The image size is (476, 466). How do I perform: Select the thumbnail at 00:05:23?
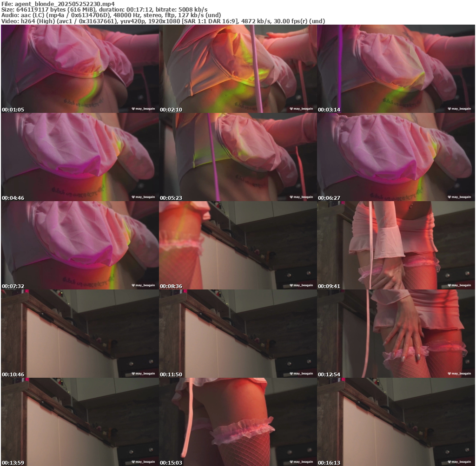238,157
